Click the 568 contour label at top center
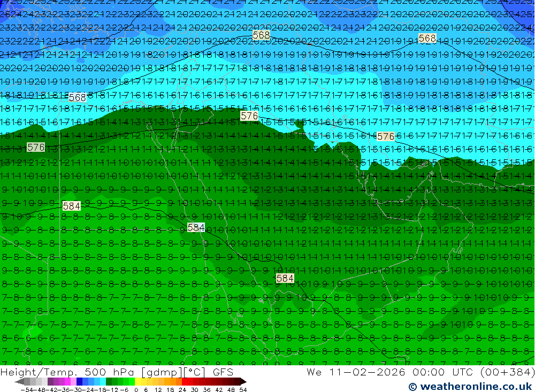This screenshot has height=392, width=535. pyautogui.click(x=262, y=35)
